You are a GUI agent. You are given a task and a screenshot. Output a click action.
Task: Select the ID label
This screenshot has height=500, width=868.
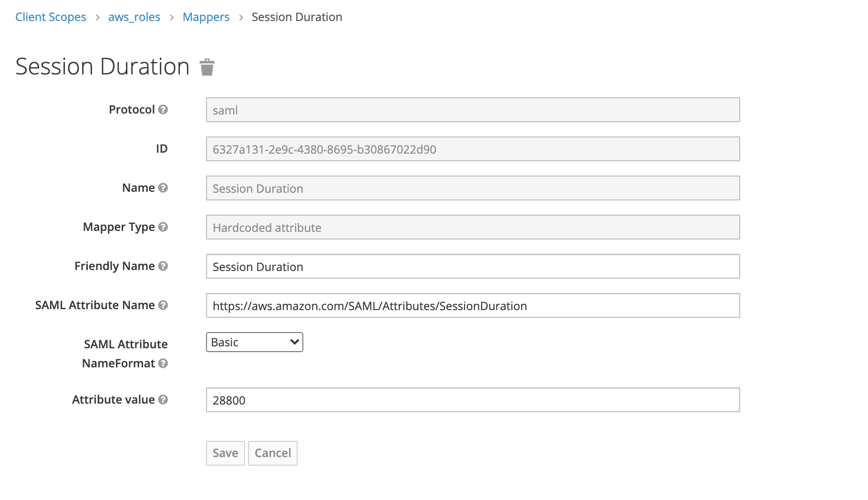(162, 149)
